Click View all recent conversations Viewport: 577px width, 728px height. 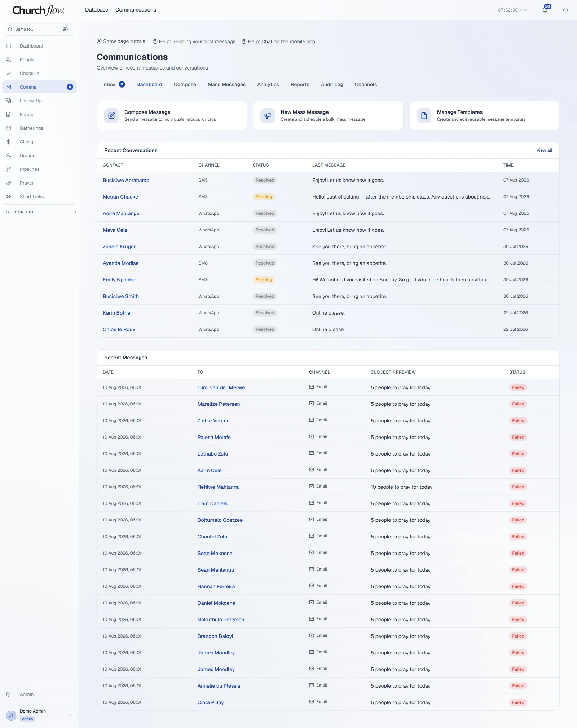pos(544,150)
